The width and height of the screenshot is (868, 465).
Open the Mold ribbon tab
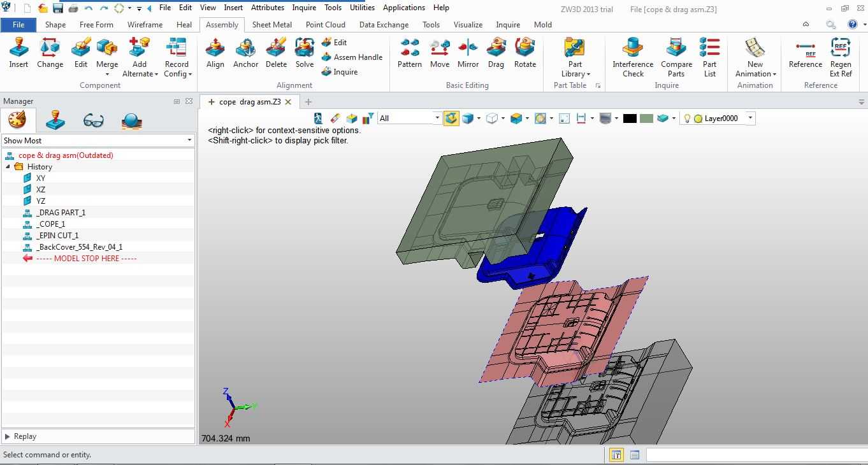543,24
